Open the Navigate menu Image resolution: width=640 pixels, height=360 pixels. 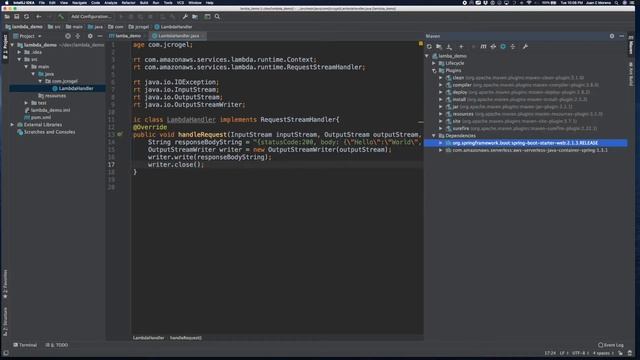(x=79, y=2)
